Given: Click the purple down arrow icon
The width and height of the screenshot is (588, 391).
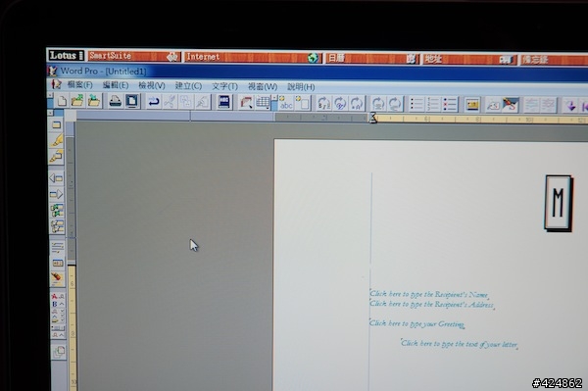Looking at the screenshot, I should 571,106.
